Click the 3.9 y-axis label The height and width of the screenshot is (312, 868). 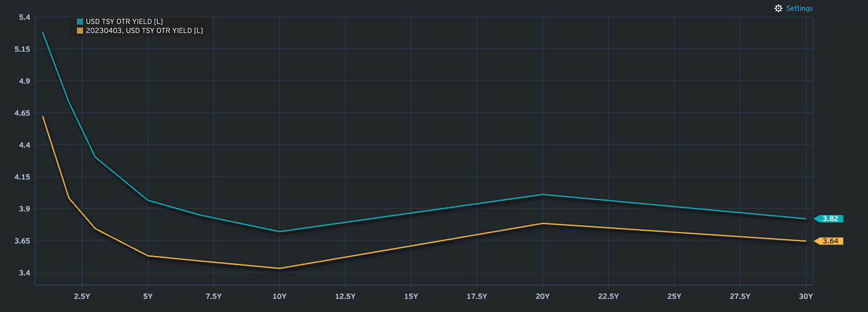[x=24, y=209]
